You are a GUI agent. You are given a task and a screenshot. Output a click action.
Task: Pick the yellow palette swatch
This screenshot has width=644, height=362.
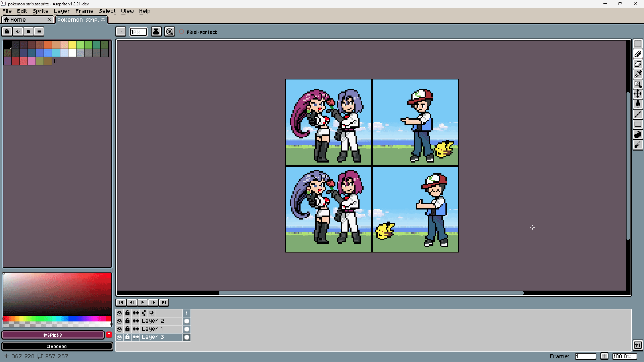[72, 45]
